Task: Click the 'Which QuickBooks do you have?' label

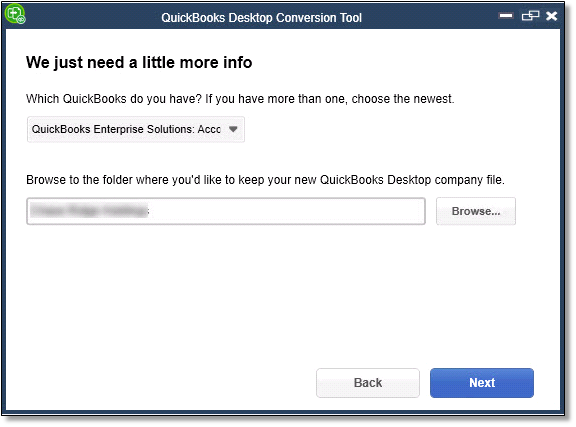Action: (114, 98)
